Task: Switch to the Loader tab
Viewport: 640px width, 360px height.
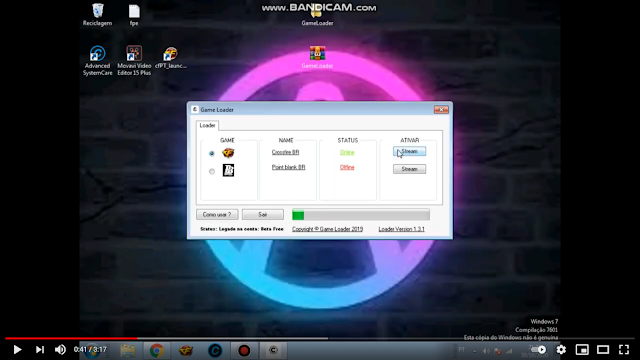Action: [x=207, y=125]
